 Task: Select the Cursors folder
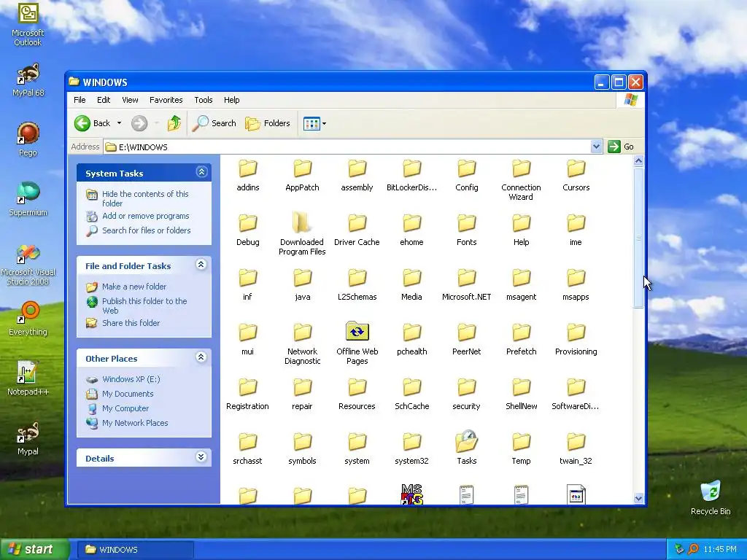click(576, 174)
